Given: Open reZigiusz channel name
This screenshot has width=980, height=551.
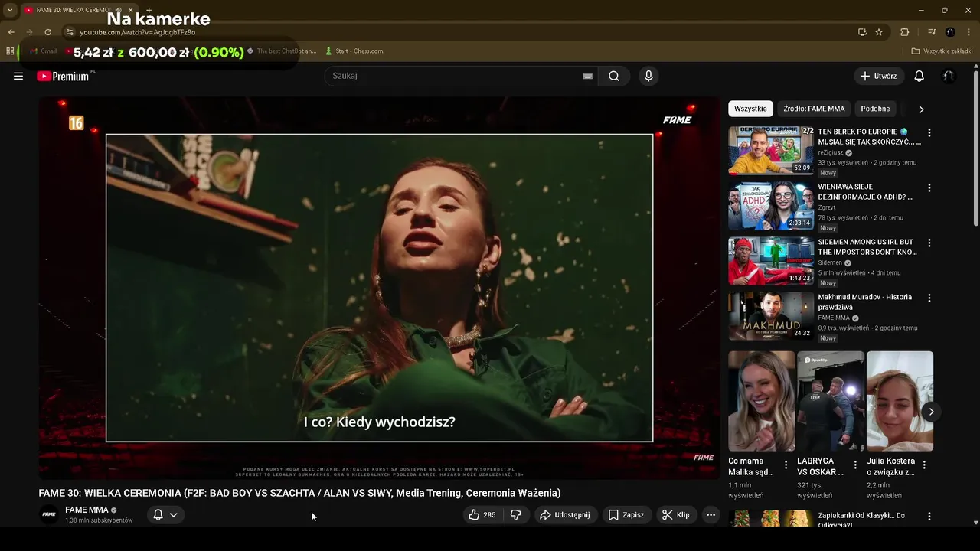Looking at the screenshot, I should pyautogui.click(x=830, y=152).
